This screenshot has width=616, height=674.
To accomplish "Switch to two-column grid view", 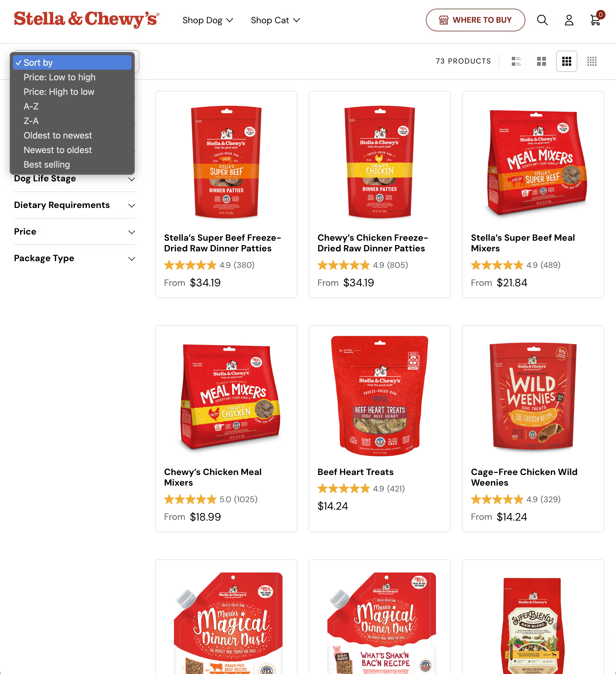I will click(541, 61).
